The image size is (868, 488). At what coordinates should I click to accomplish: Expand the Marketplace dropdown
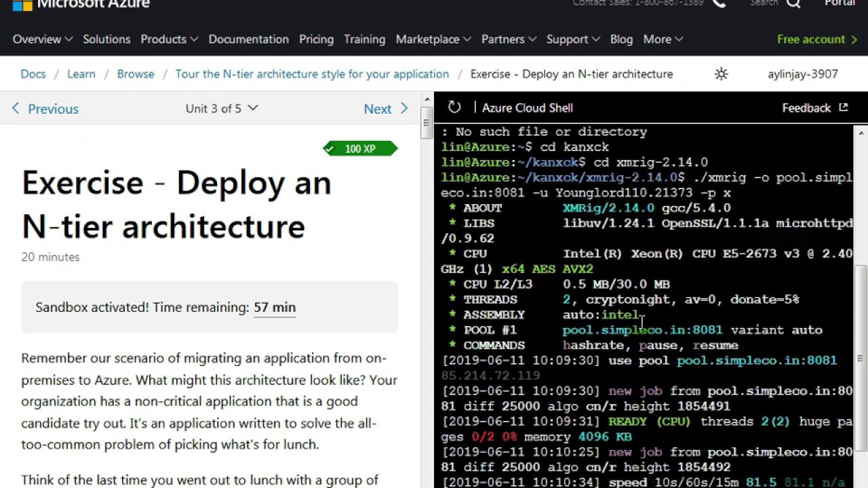click(433, 39)
